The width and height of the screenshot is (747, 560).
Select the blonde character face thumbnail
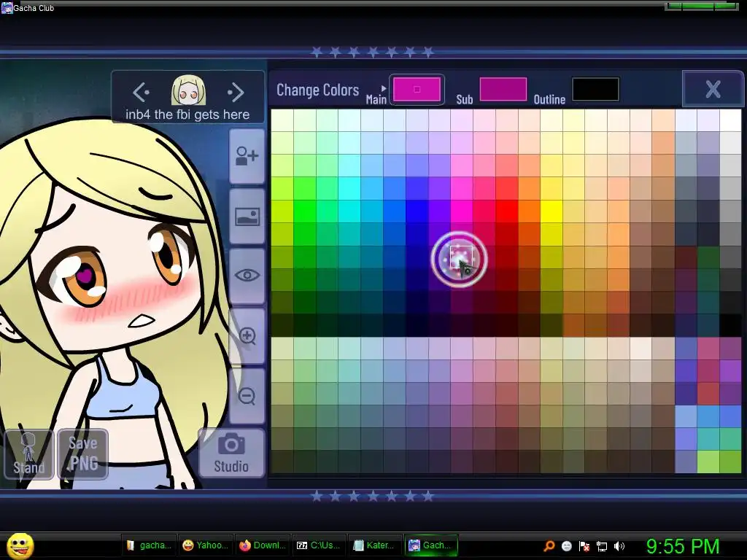(x=188, y=90)
